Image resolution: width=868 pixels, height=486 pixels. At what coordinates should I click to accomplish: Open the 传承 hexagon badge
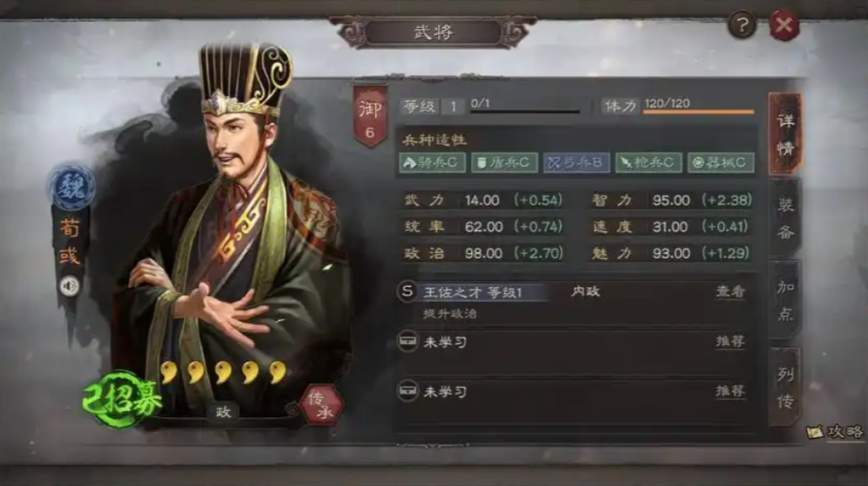coord(322,405)
